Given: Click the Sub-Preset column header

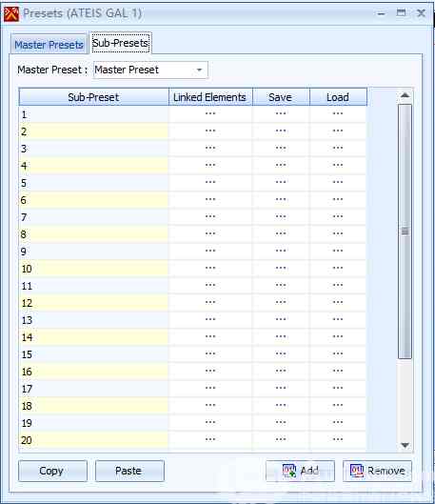Looking at the screenshot, I should tap(93, 97).
